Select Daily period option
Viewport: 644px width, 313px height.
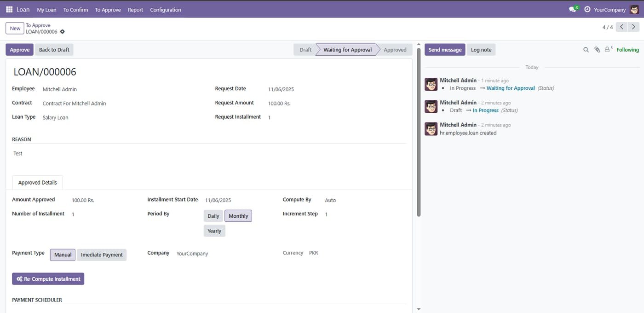pos(213,216)
